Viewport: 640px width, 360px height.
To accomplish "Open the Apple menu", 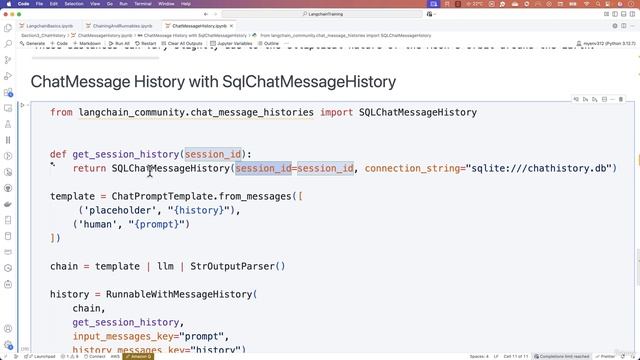I will click(x=9, y=4).
